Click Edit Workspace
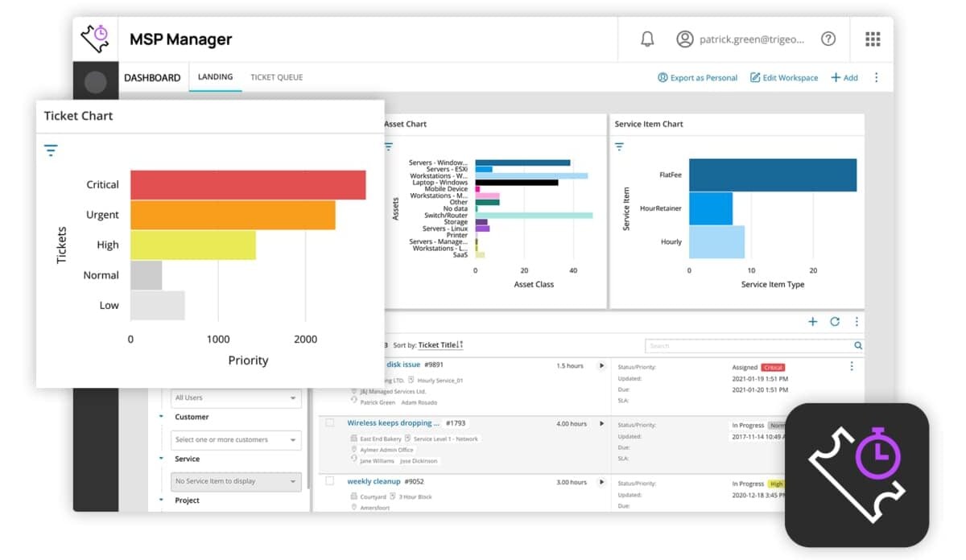This screenshot has width=966, height=560. [784, 78]
